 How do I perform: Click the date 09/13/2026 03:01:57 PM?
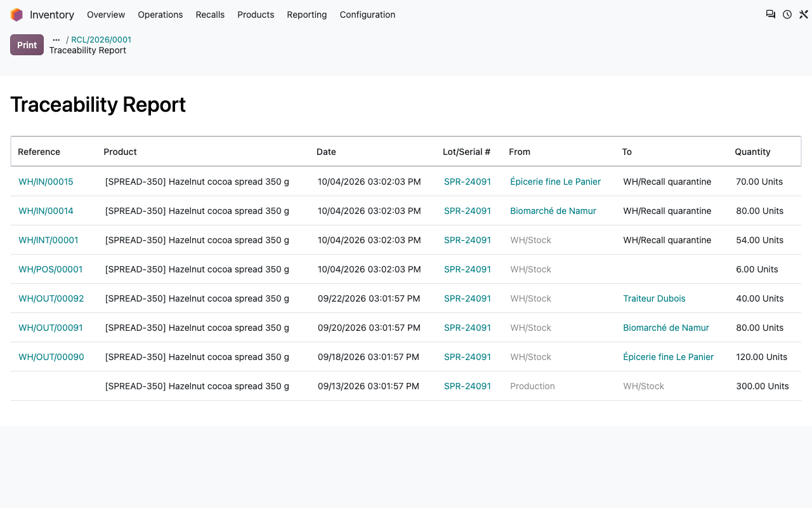[369, 386]
